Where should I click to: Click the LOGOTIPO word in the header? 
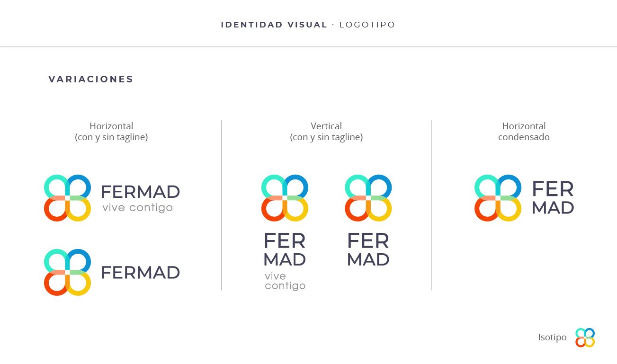(367, 25)
